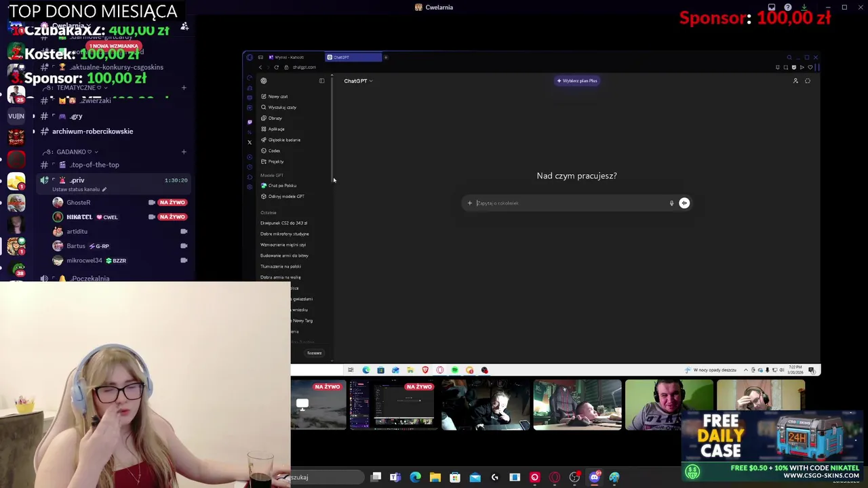Open Wyszukaj czaty search in ChatGPT sidebar
The image size is (868, 488).
(279, 107)
